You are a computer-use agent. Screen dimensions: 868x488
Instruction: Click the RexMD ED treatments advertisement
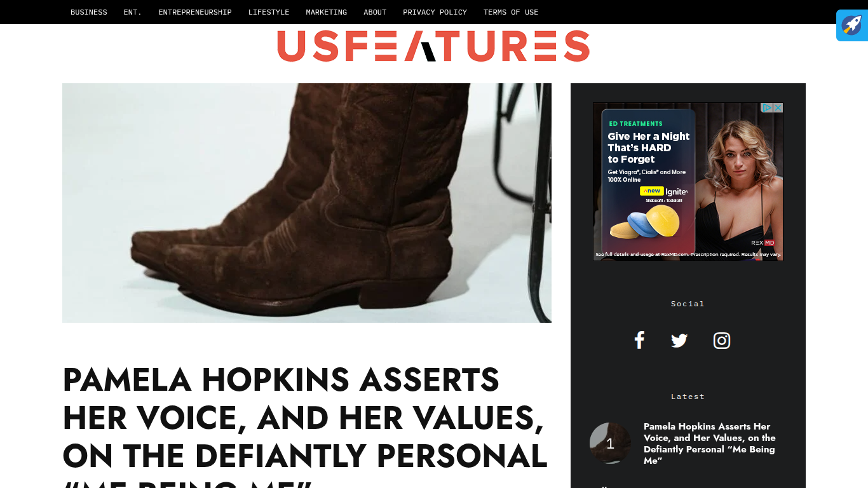click(x=688, y=182)
